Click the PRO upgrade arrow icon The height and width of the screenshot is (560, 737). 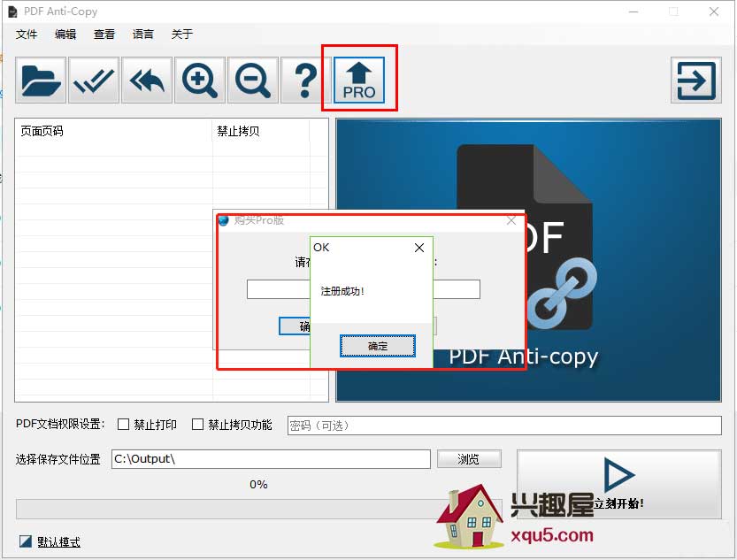click(359, 81)
